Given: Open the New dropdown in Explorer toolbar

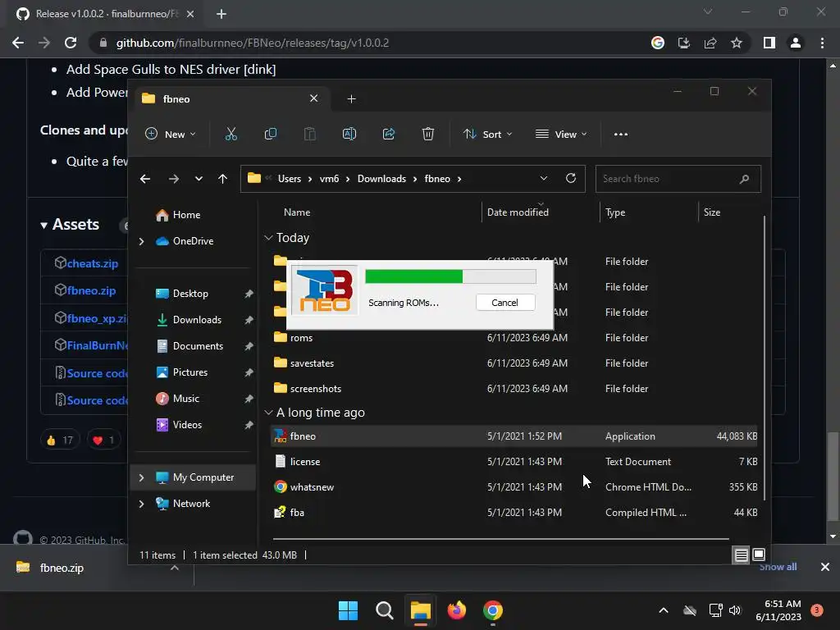Looking at the screenshot, I should (x=171, y=134).
